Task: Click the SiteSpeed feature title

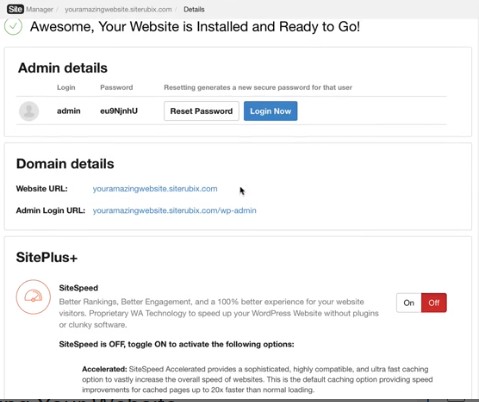Action: click(x=78, y=288)
